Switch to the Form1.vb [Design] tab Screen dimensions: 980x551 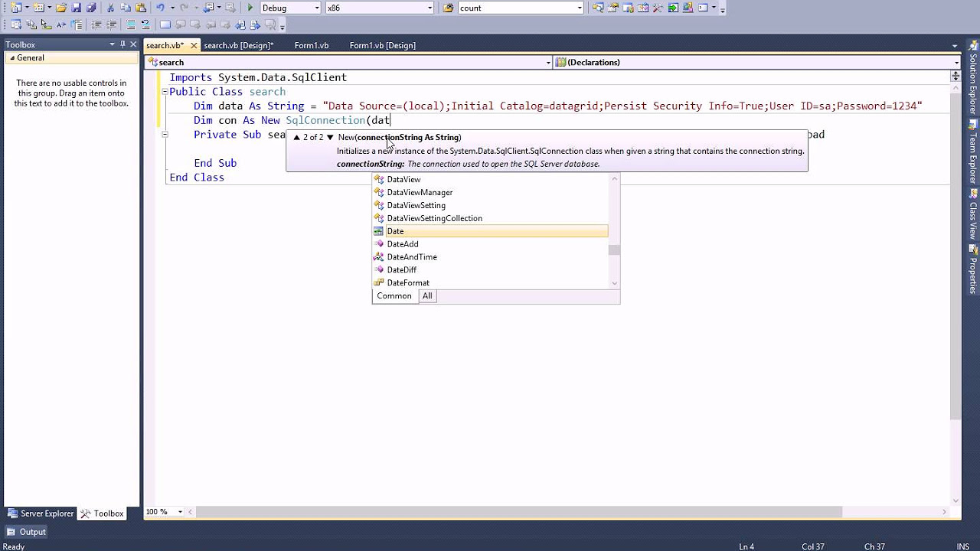[x=383, y=45]
